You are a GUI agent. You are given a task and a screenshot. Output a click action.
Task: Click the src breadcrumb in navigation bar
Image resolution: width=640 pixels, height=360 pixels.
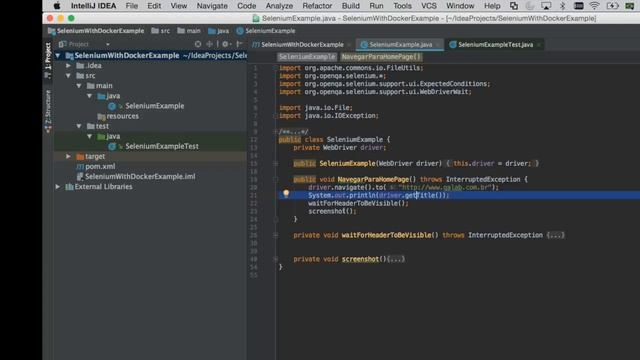click(x=160, y=31)
